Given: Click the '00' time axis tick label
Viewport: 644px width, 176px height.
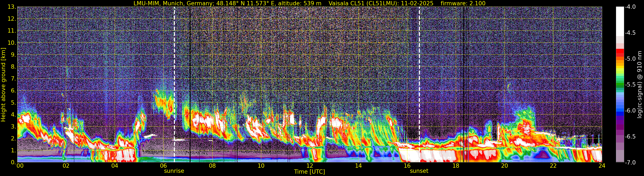Looking at the screenshot, I should [x=20, y=166].
